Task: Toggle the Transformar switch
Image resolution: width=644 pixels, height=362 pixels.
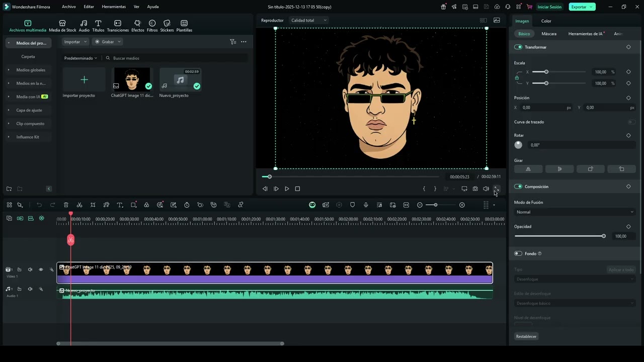Action: click(518, 47)
